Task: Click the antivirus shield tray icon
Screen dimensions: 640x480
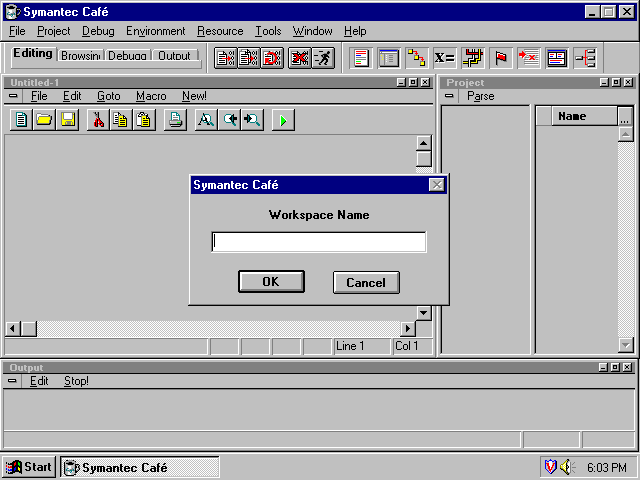Action: pos(551,467)
